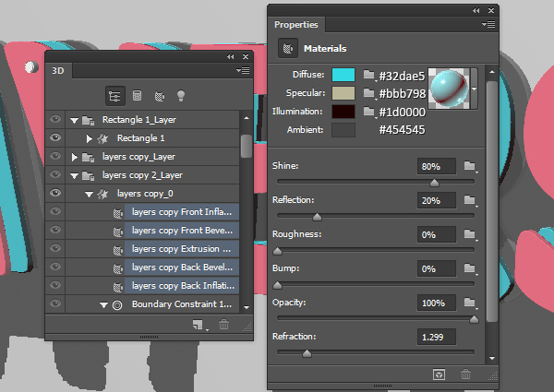Toggle visibility of layers copy 2_Layer

click(55, 174)
